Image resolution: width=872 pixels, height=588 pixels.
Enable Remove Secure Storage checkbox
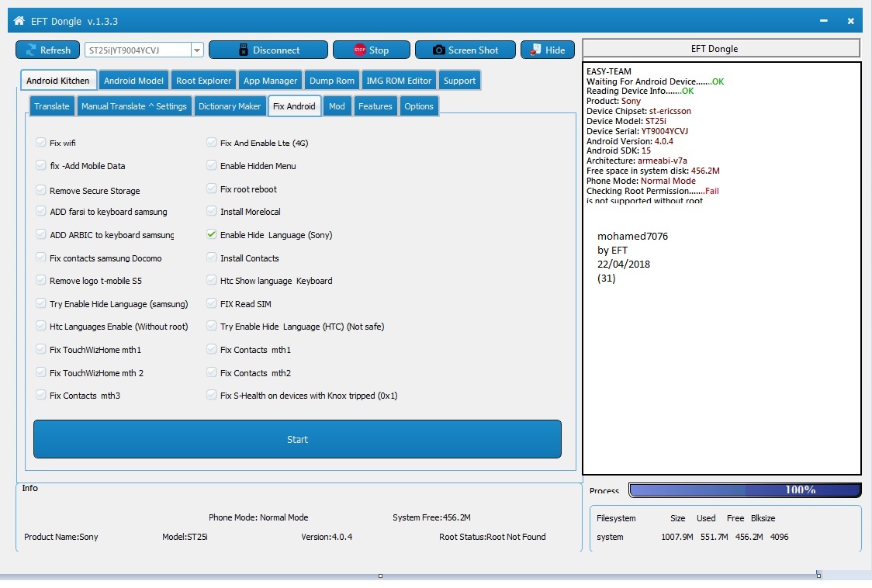(40, 190)
